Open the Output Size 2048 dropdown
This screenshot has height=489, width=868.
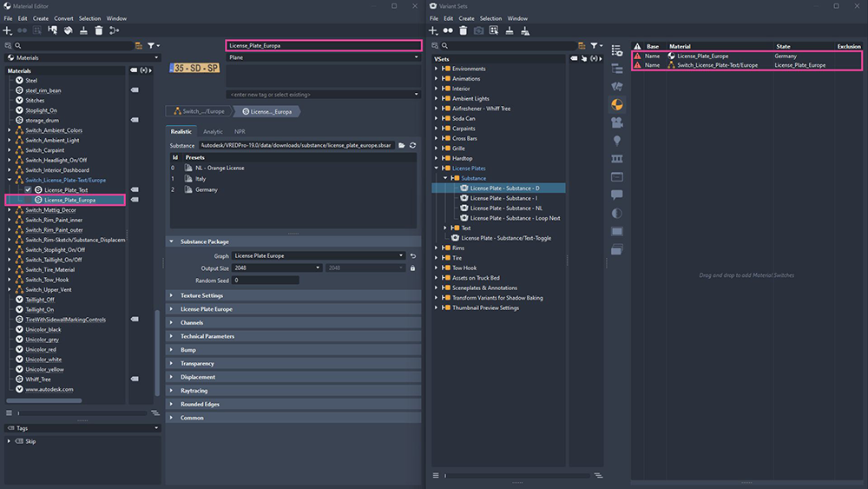pos(278,268)
